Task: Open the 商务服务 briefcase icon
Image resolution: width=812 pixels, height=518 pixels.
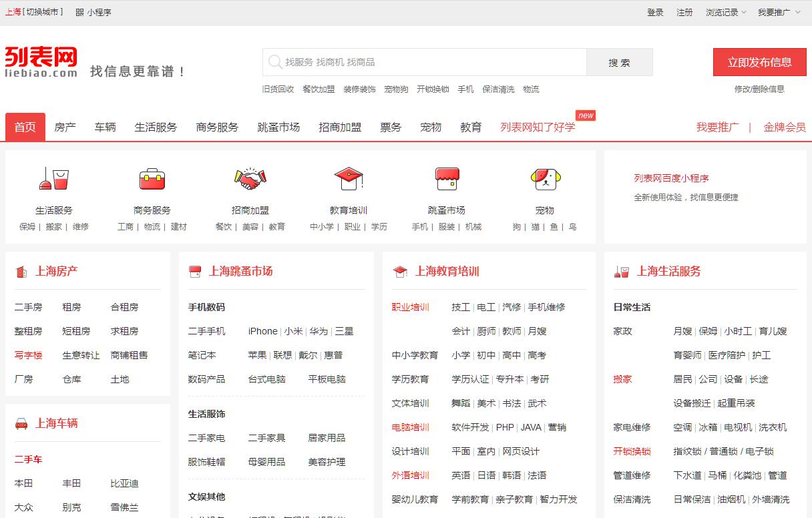Action: point(152,179)
